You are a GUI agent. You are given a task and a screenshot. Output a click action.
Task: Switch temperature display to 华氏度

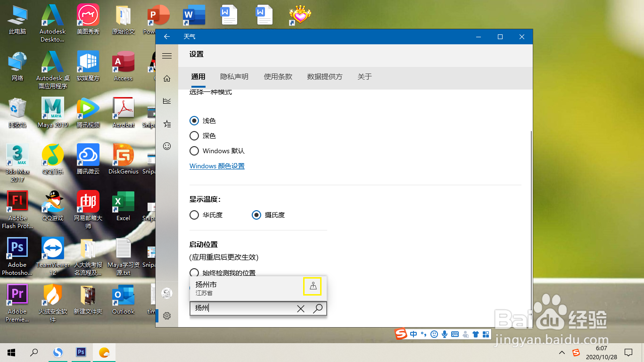[x=194, y=214]
